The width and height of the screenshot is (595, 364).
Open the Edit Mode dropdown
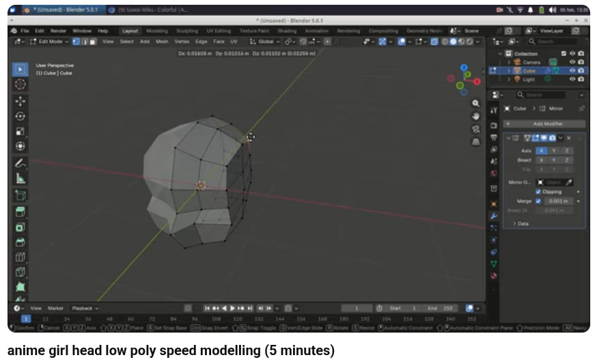tap(49, 42)
